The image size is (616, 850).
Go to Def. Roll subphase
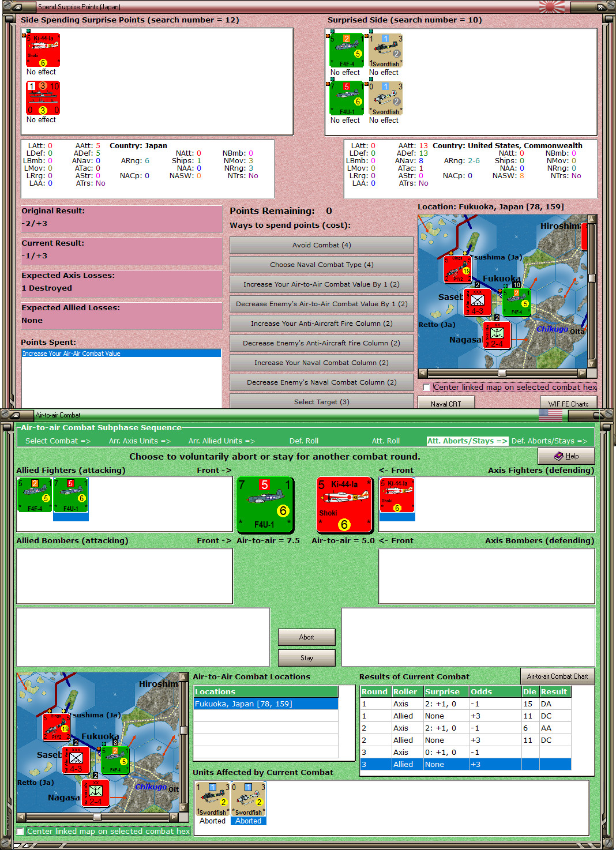[304, 441]
